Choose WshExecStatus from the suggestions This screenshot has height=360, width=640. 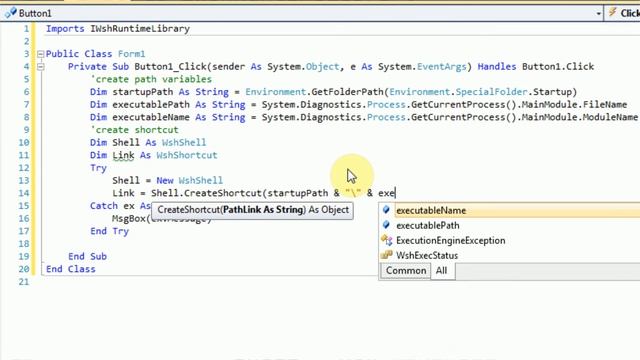pos(427,256)
